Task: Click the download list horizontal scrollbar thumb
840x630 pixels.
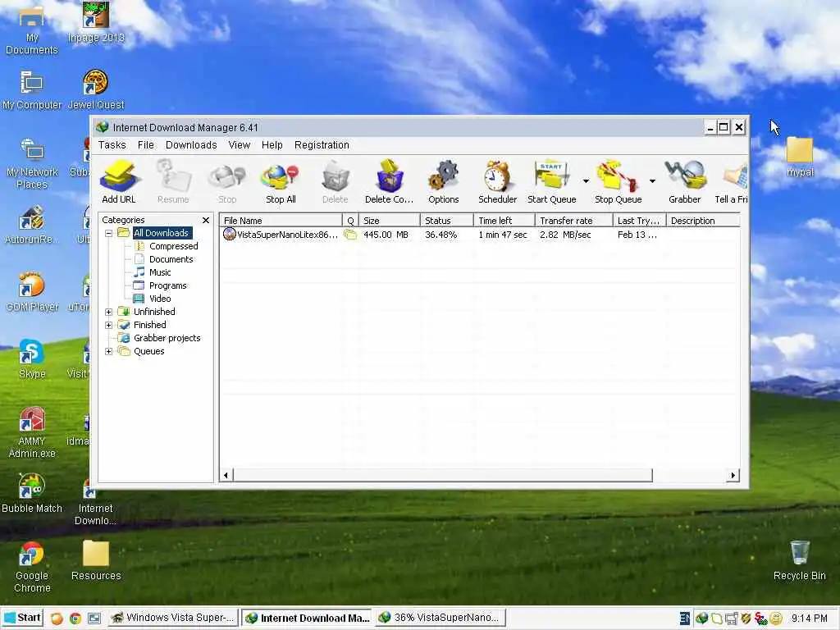Action: click(x=443, y=475)
